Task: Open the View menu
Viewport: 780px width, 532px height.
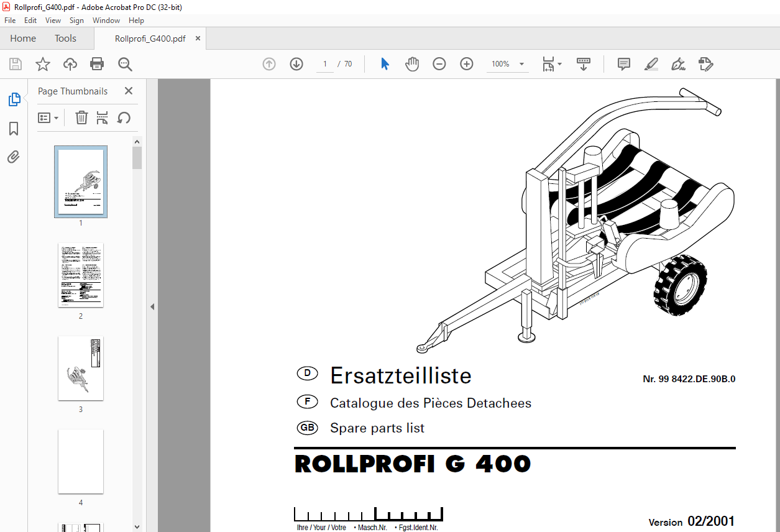Action: point(53,21)
